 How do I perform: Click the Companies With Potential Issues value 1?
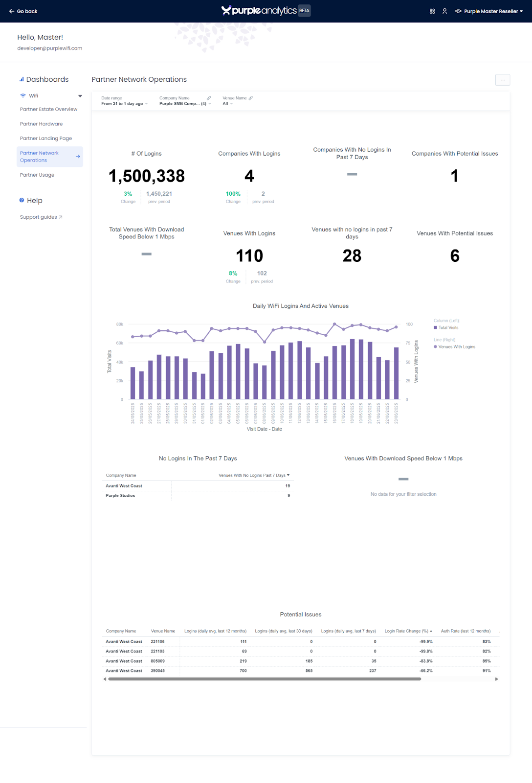tap(455, 176)
